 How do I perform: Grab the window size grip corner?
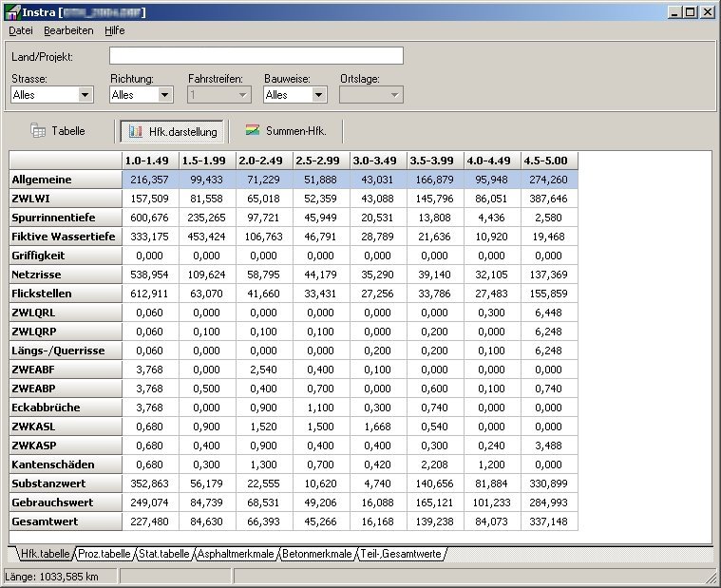click(712, 578)
